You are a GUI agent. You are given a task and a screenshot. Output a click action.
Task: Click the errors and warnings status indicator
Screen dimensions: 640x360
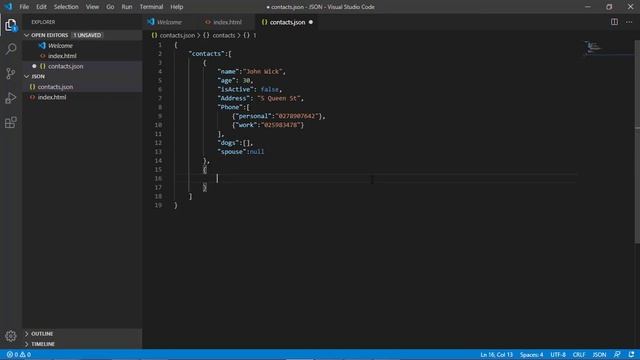(x=19, y=355)
